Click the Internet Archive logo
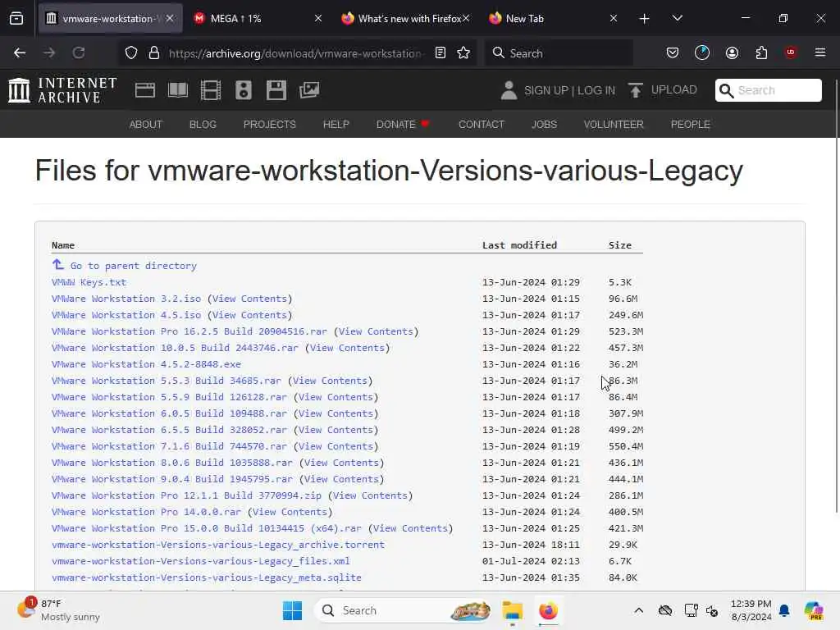This screenshot has width=840, height=630. click(62, 90)
